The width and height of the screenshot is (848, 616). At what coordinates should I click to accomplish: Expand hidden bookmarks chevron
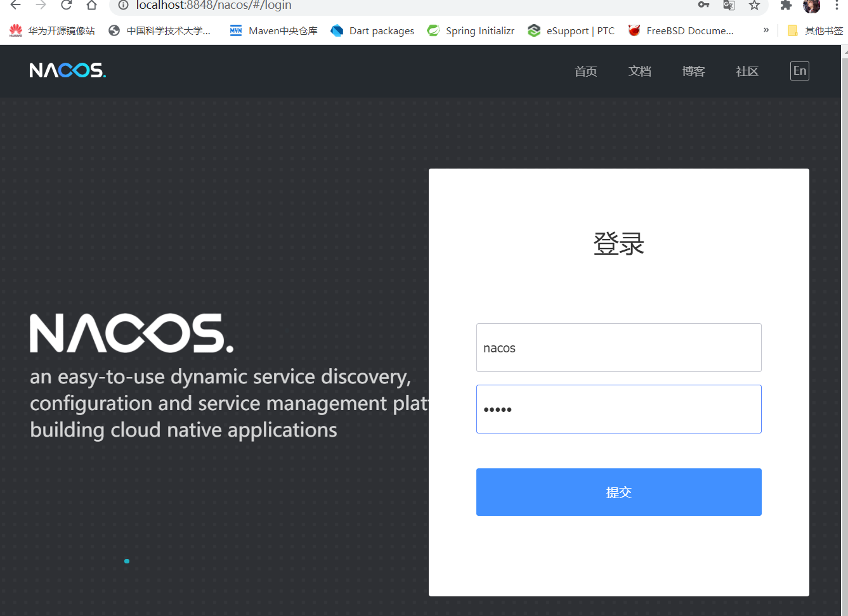point(766,30)
